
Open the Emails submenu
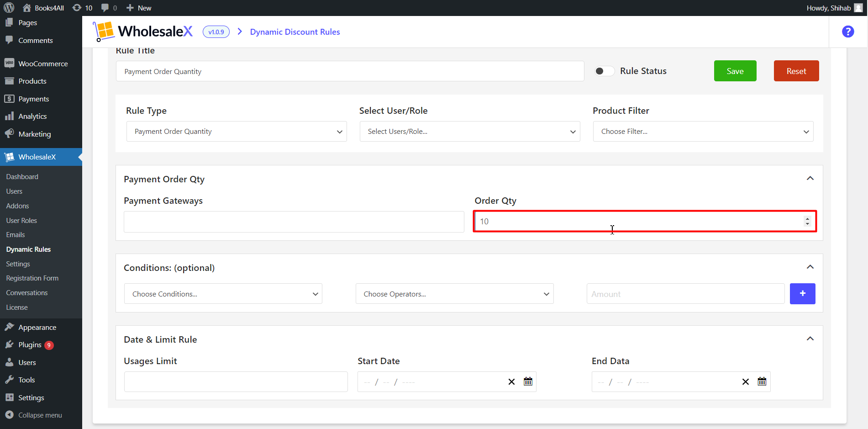pyautogui.click(x=16, y=235)
